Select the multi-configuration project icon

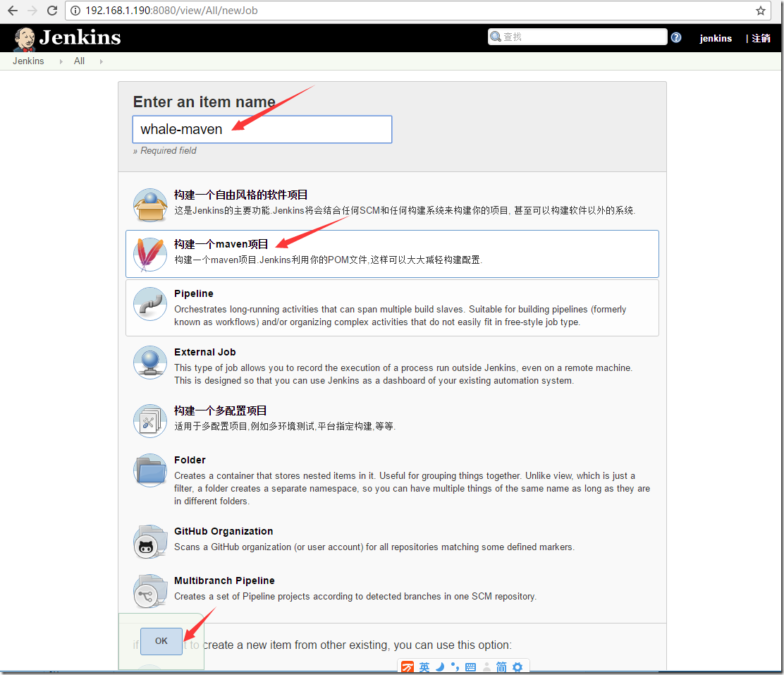point(150,421)
